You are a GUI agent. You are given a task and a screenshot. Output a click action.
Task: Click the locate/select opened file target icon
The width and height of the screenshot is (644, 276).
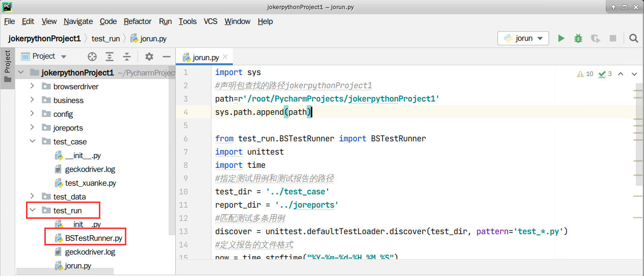pyautogui.click(x=92, y=57)
